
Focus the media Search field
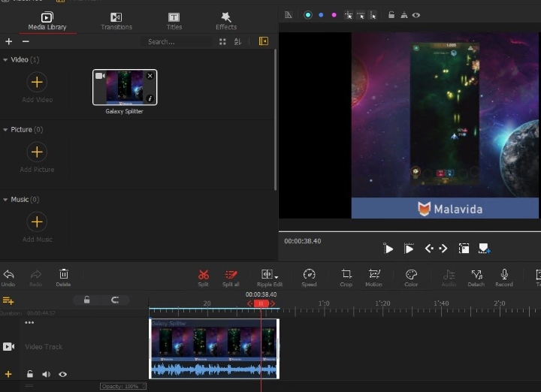point(176,42)
